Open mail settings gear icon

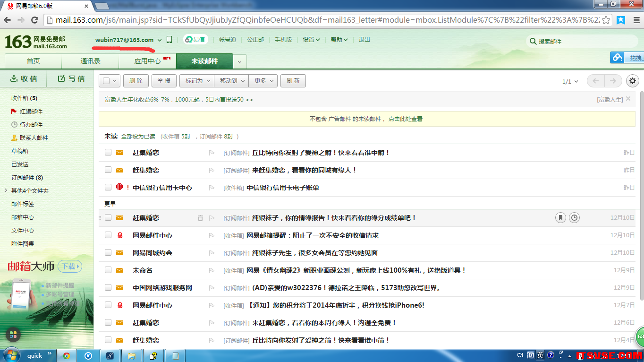(633, 81)
